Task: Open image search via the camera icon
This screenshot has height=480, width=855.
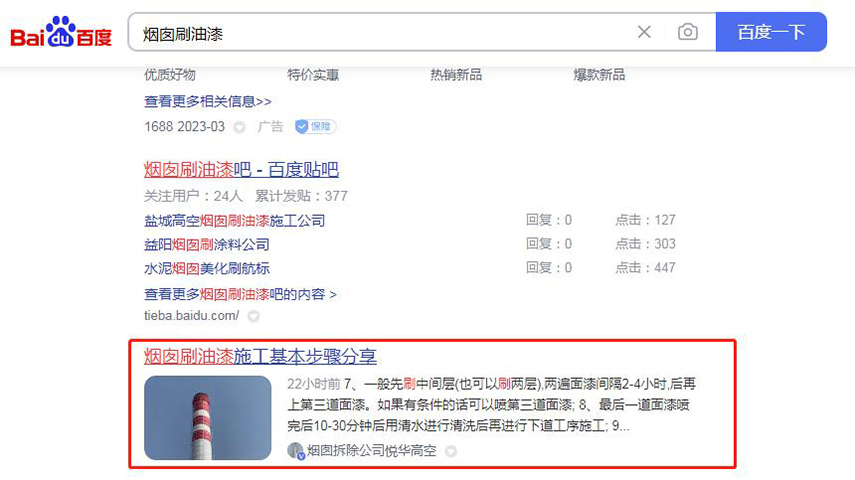Action: point(688,32)
